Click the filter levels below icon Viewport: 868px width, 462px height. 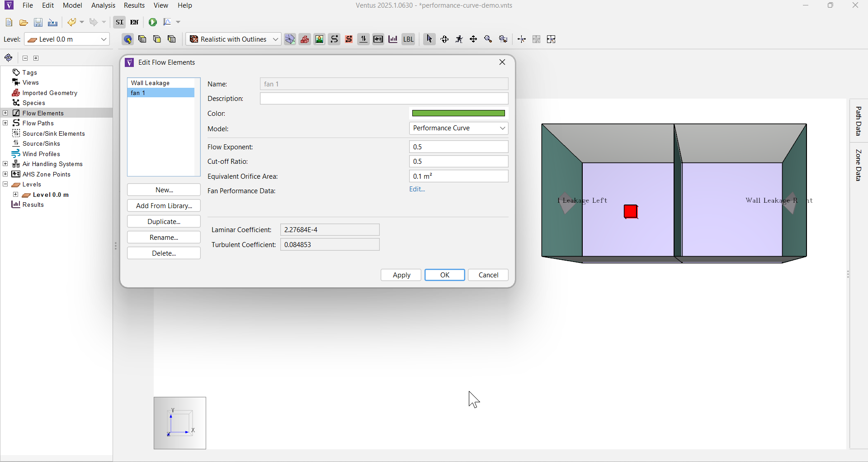(142, 39)
